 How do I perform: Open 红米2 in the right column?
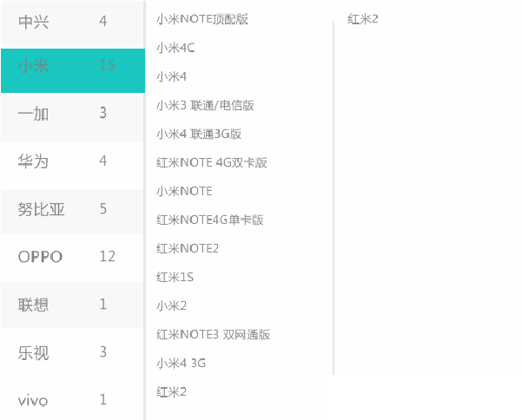363,19
